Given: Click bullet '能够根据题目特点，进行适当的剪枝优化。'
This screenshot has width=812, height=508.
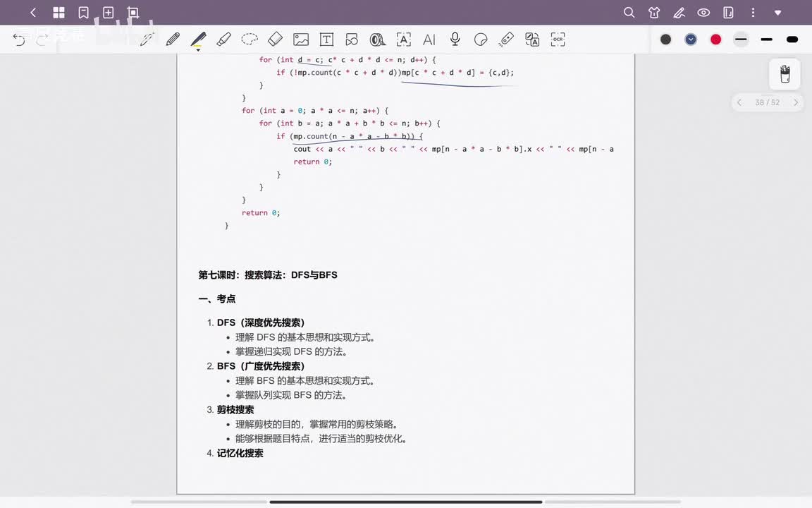Looking at the screenshot, I should (x=321, y=439).
